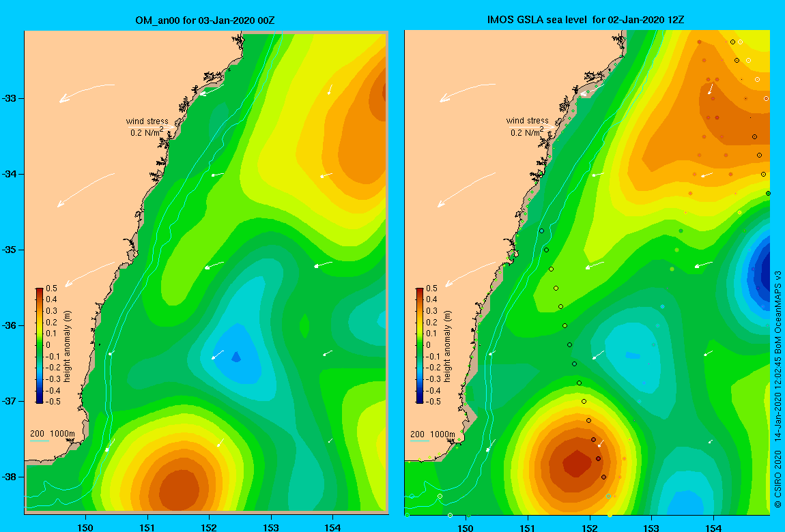Click longitude label 154 under the OM_an00 map

pos(332,527)
